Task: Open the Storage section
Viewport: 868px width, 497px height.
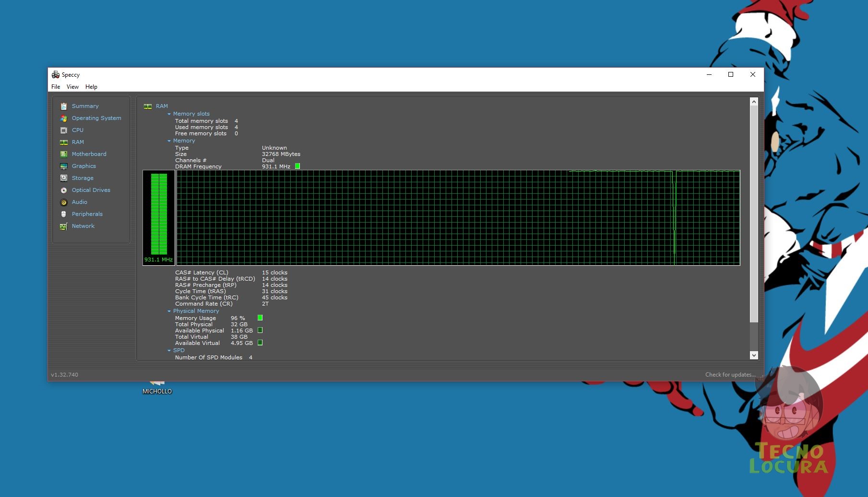Action: (83, 178)
